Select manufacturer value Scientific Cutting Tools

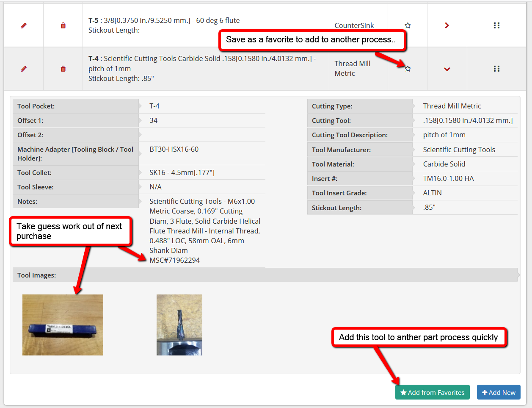[459, 150]
